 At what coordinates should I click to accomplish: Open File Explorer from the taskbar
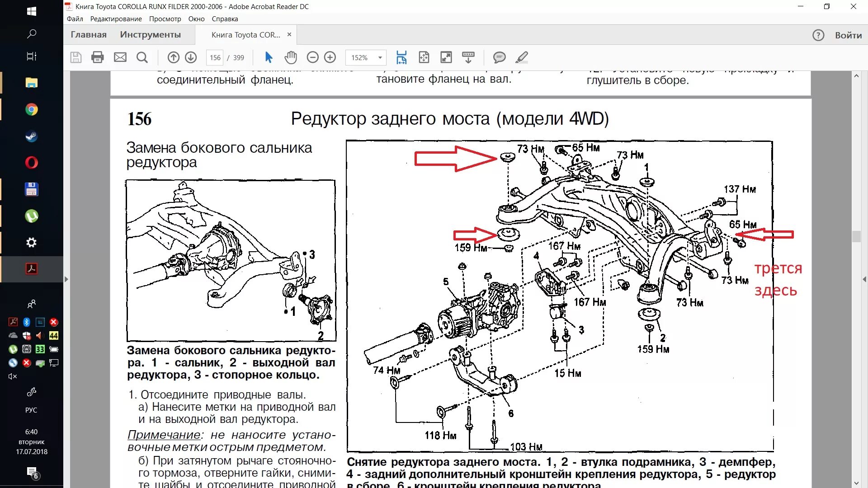click(x=32, y=83)
